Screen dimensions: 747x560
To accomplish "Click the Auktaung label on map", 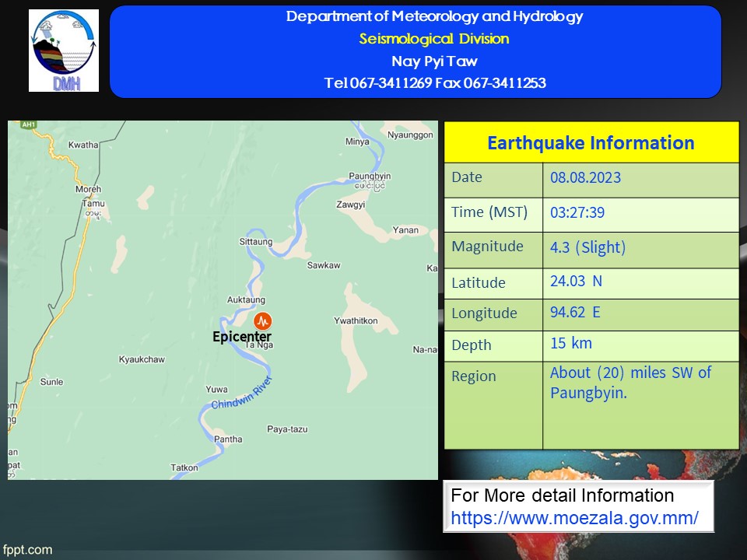I will pos(246,299).
